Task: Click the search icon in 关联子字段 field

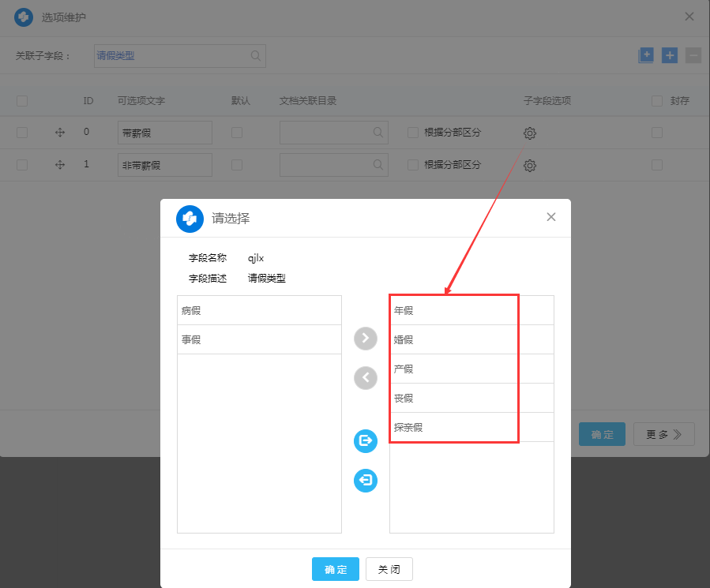Action: 256,56
